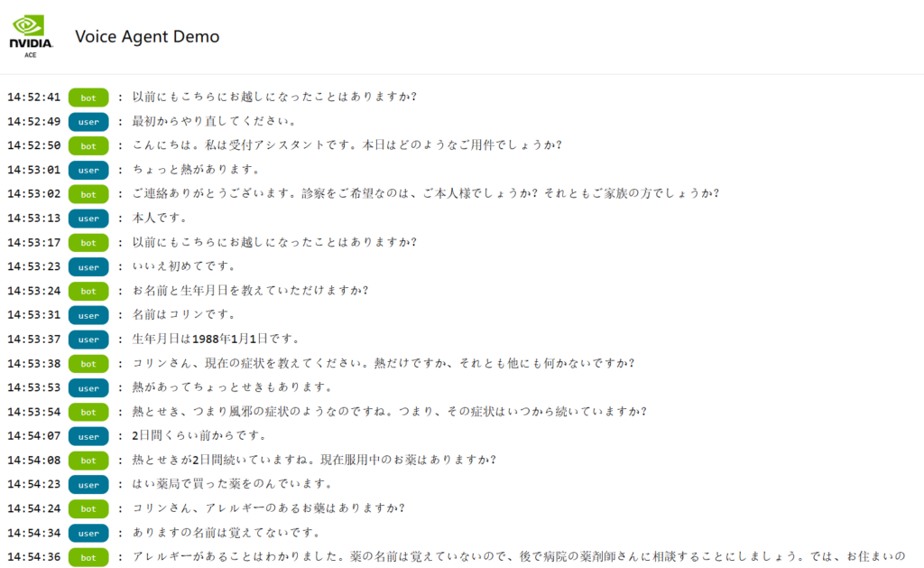Click the bot badge at 14:52:41
Viewport: 924px width, 568px height.
tap(88, 98)
